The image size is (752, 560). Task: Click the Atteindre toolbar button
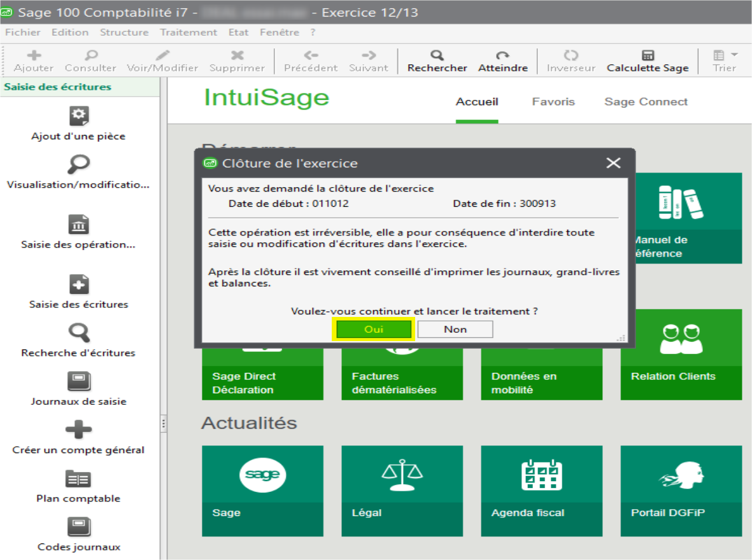[x=502, y=61]
